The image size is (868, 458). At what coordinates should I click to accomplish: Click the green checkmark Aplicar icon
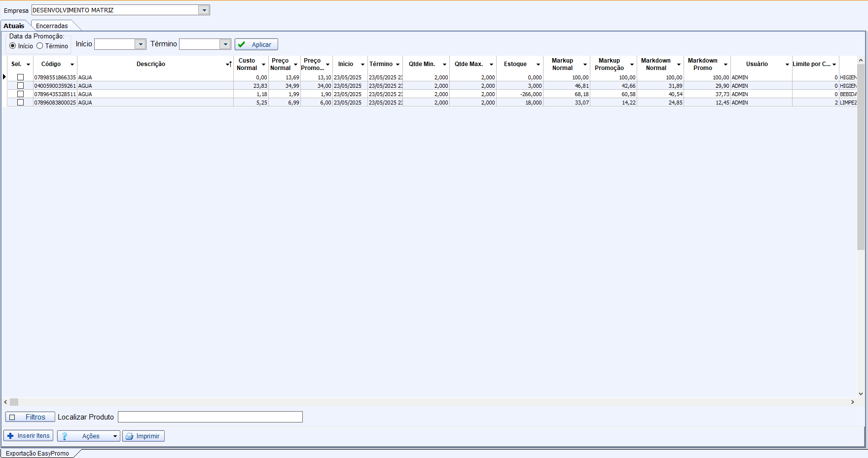(241, 44)
